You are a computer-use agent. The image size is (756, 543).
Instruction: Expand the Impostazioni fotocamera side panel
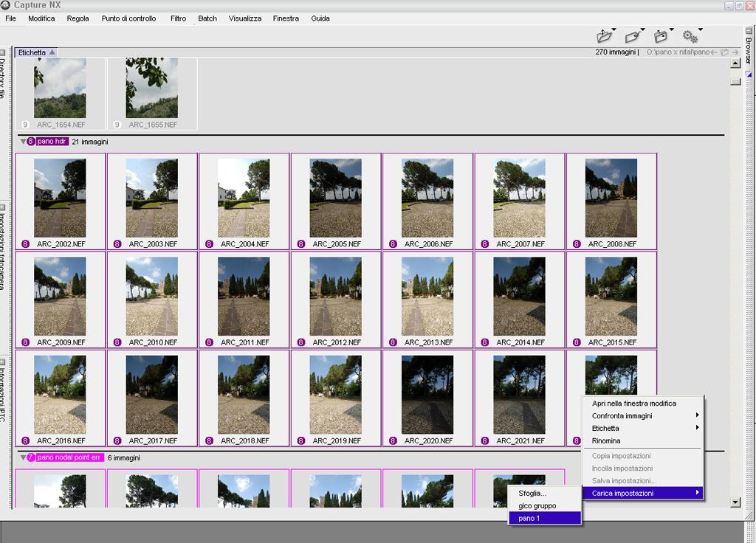2,207
